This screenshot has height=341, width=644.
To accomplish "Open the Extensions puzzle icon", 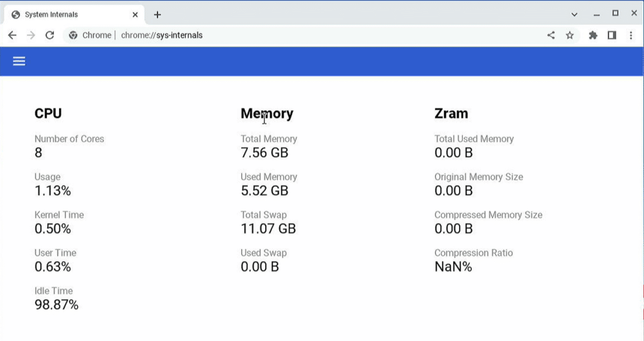I will pos(593,35).
